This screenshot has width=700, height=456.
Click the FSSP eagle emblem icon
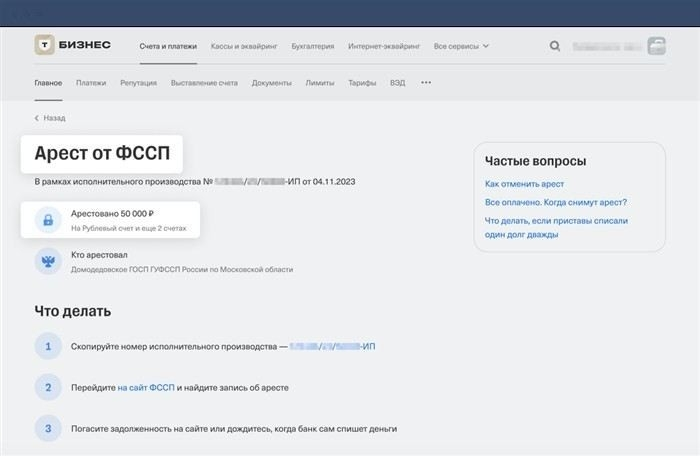click(48, 261)
